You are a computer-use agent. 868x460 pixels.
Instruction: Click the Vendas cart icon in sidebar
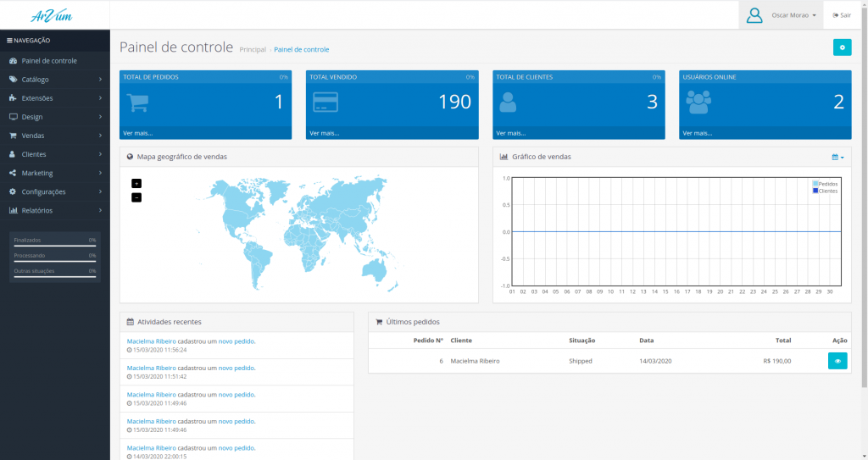click(x=13, y=136)
